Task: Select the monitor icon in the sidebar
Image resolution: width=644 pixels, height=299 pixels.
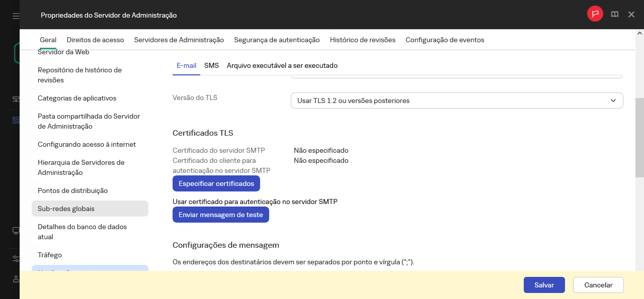Action: click(x=15, y=230)
